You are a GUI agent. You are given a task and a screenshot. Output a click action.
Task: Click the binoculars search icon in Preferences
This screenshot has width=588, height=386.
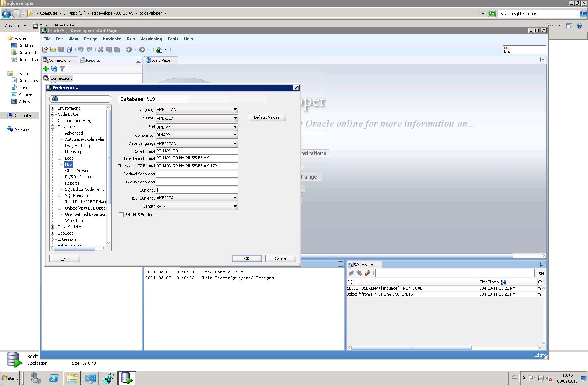[55, 99]
